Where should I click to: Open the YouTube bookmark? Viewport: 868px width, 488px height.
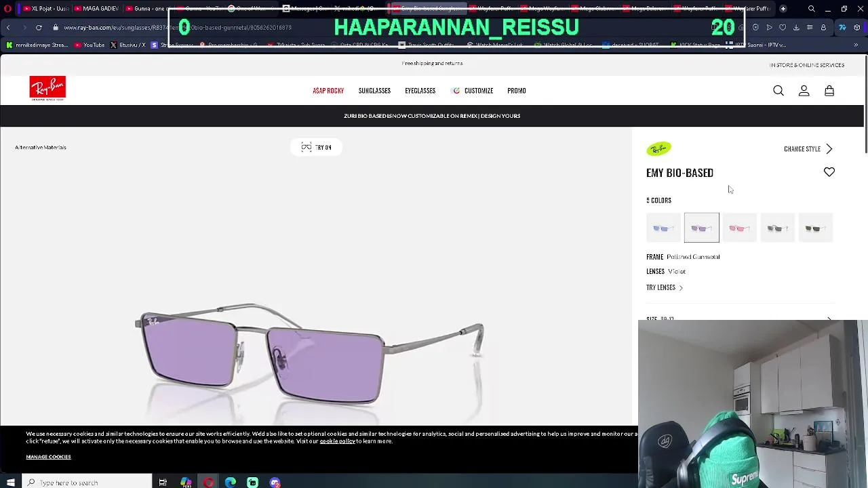click(x=90, y=45)
